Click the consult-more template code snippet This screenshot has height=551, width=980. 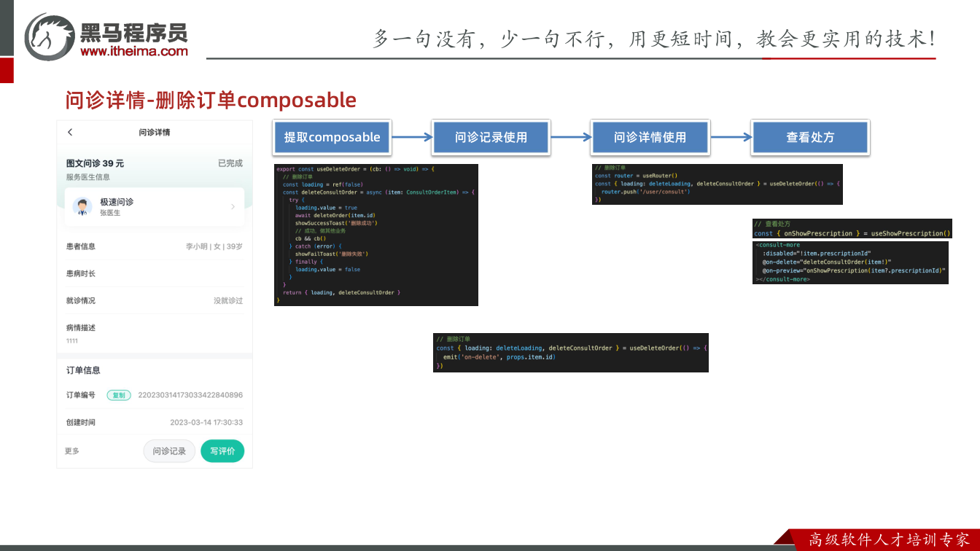(850, 262)
